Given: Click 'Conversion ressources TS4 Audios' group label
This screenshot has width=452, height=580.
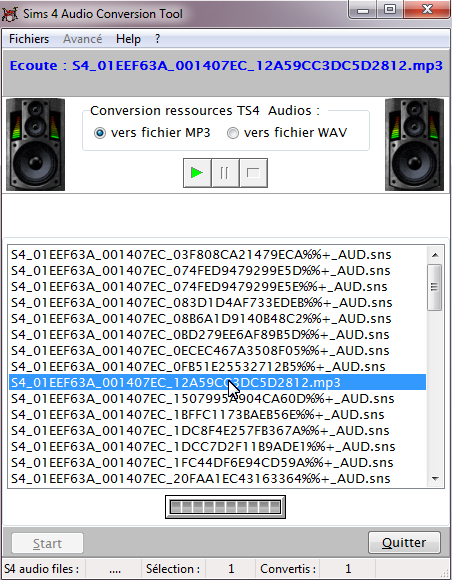Looking at the screenshot, I should [x=205, y=111].
